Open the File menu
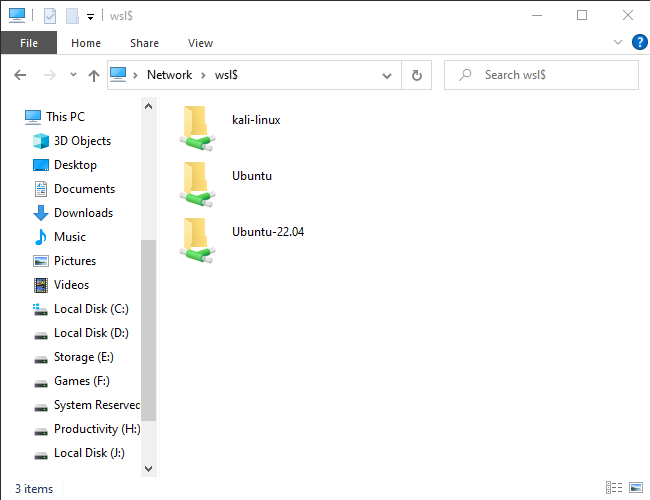 click(29, 43)
